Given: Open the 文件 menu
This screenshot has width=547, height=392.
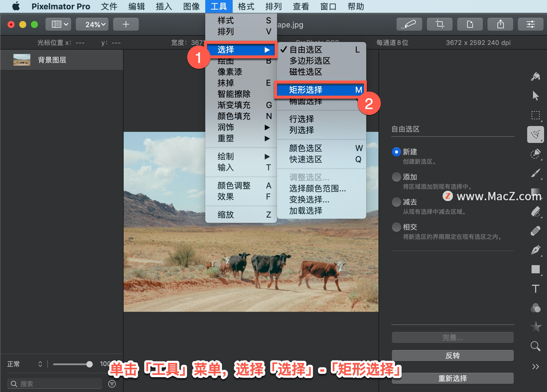Looking at the screenshot, I should pyautogui.click(x=109, y=6).
